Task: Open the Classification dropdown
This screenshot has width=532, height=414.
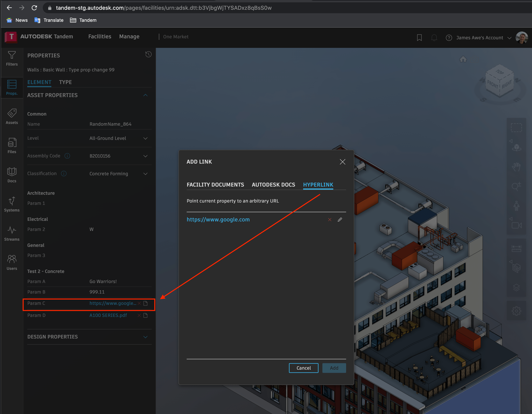Action: (145, 174)
